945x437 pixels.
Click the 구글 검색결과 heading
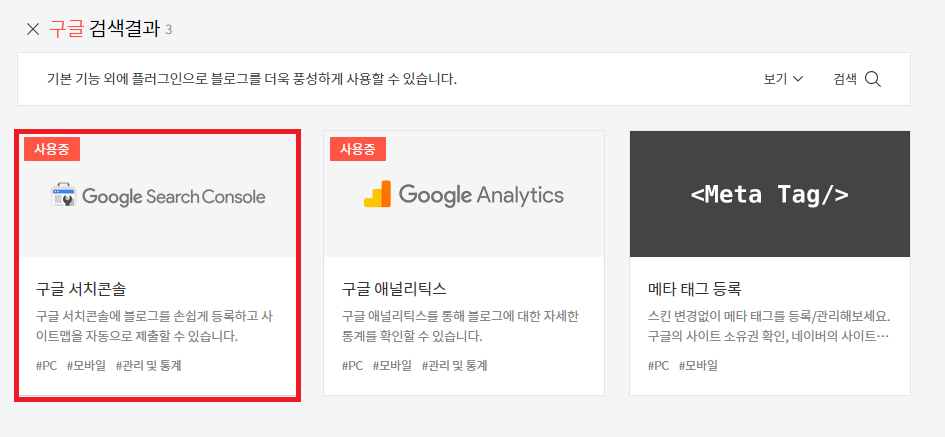pos(104,29)
